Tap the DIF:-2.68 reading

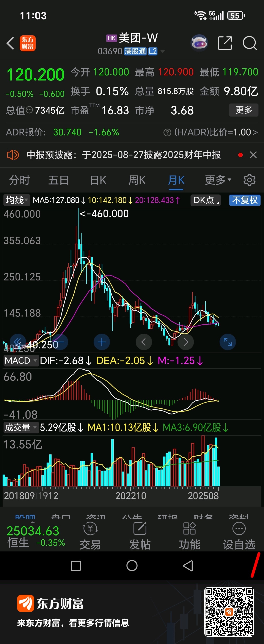click(66, 361)
